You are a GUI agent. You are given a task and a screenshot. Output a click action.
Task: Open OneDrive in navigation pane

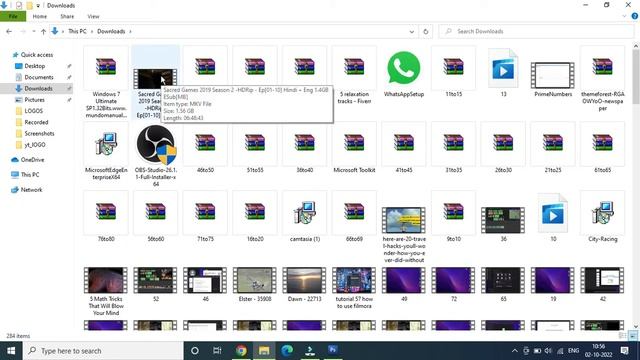coord(32,160)
